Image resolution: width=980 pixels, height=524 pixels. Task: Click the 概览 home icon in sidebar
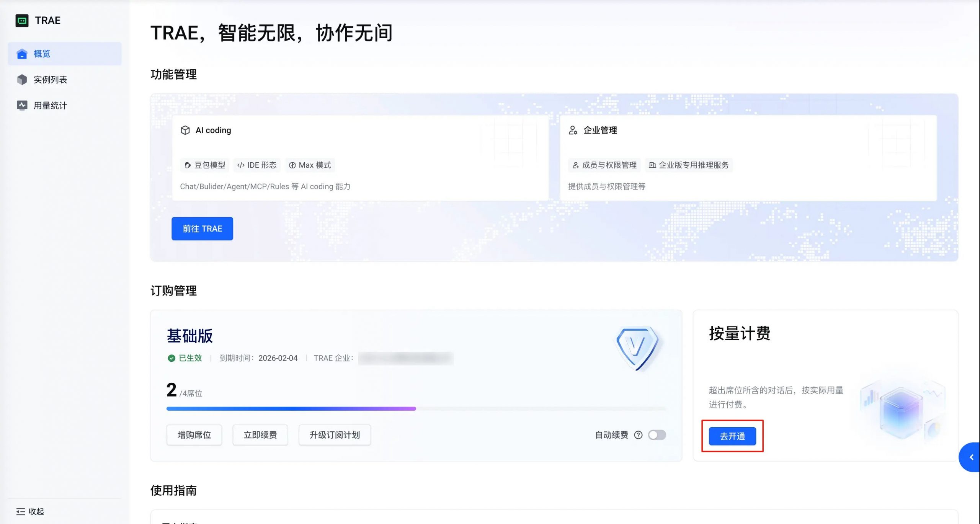coord(22,54)
